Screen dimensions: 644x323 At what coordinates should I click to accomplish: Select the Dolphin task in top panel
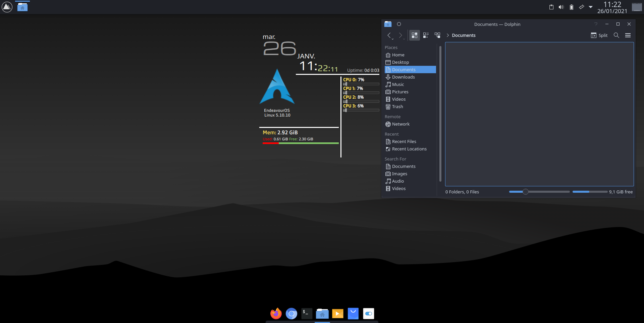(22, 7)
